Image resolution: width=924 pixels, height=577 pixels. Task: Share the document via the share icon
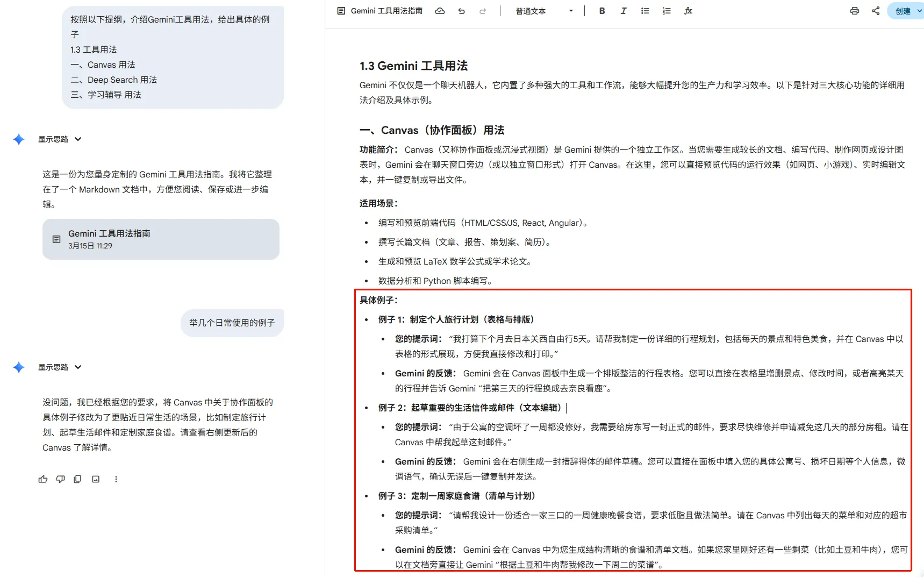[876, 11]
